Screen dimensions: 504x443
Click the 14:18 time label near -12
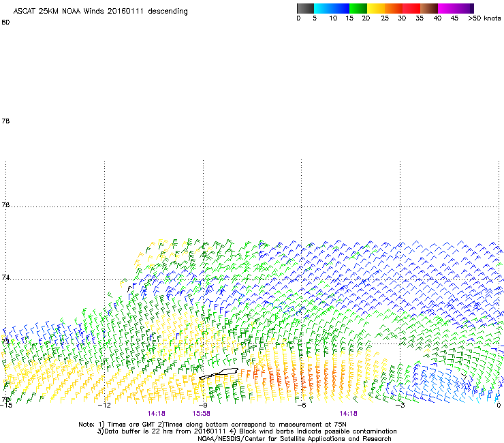pos(156,414)
